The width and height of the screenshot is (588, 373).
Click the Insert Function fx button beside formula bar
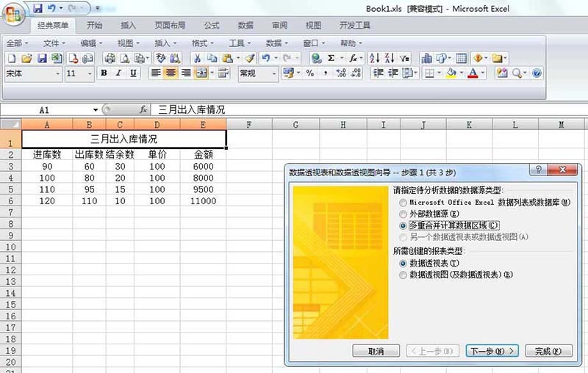[x=143, y=109]
